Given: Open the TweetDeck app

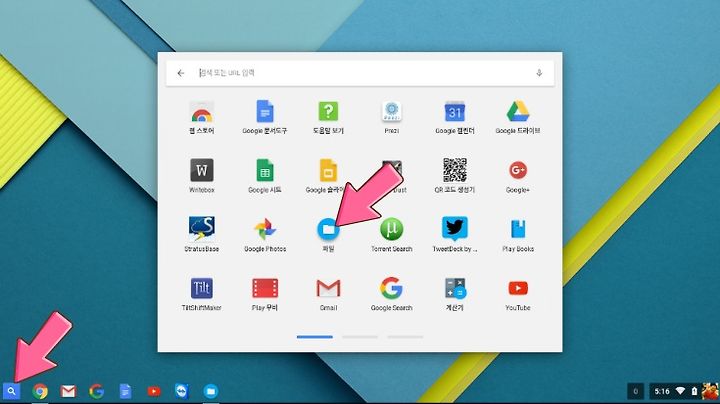Looking at the screenshot, I should [455, 229].
